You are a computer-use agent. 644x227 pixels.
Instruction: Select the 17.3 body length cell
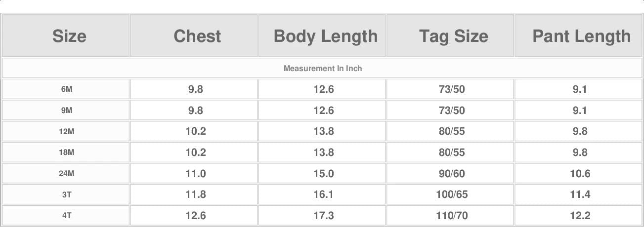pos(324,216)
